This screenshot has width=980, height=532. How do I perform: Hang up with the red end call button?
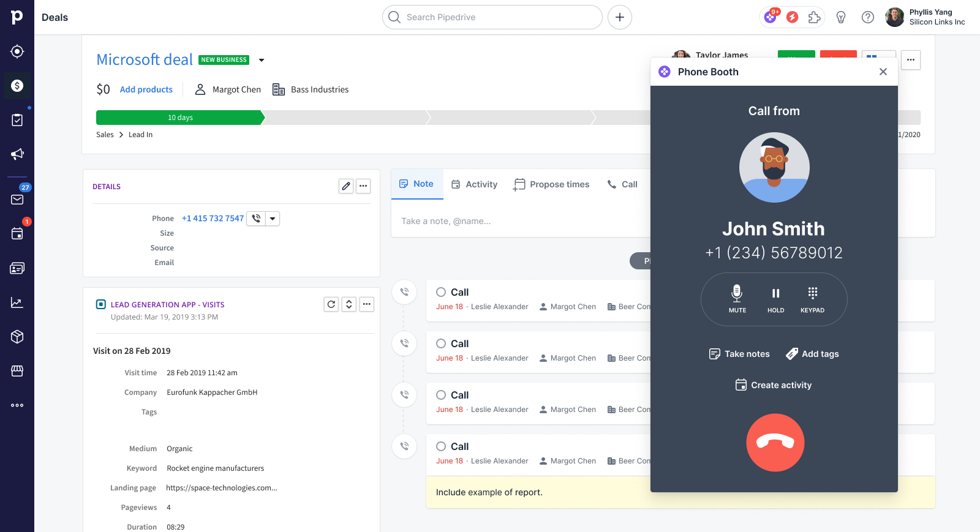click(x=775, y=443)
